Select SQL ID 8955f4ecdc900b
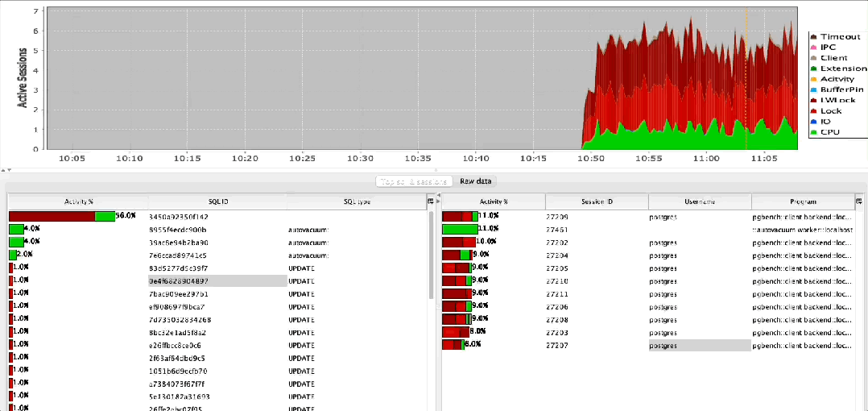 pyautogui.click(x=178, y=230)
